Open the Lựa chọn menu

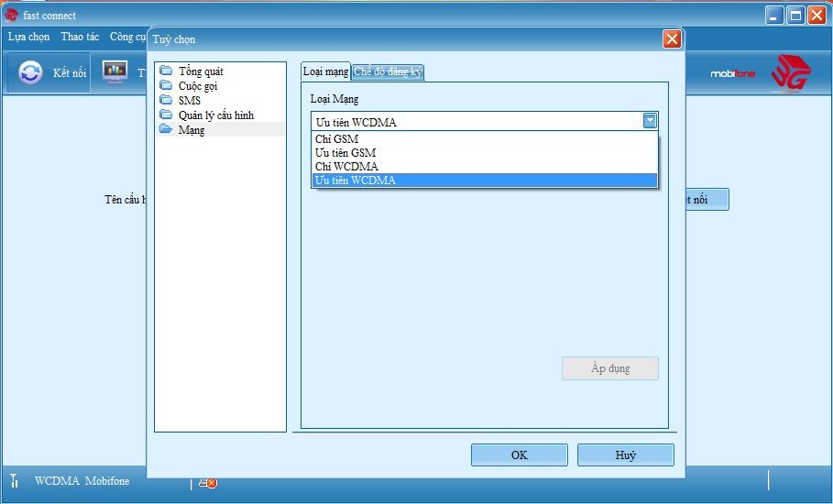(x=28, y=38)
